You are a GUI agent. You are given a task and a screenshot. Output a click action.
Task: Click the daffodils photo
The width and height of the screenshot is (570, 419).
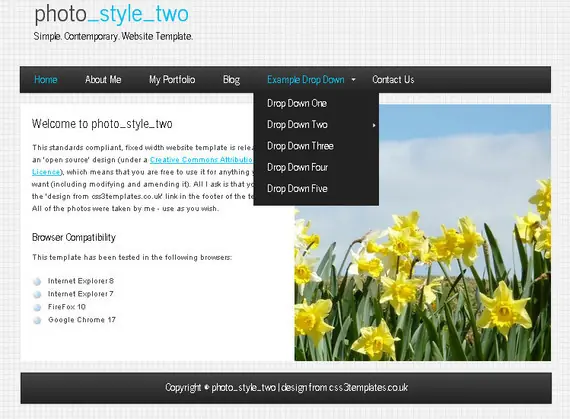pyautogui.click(x=422, y=233)
